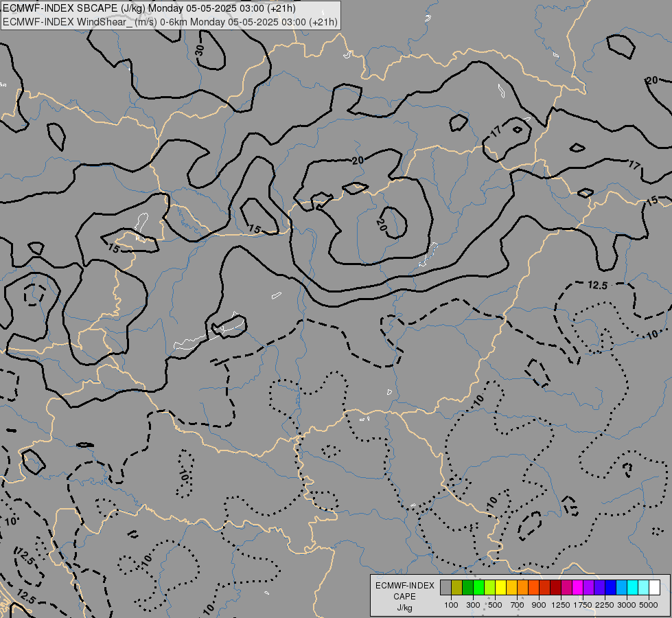The image size is (672, 618).
Task: Click the 900 tick label on the legend
Action: (539, 605)
